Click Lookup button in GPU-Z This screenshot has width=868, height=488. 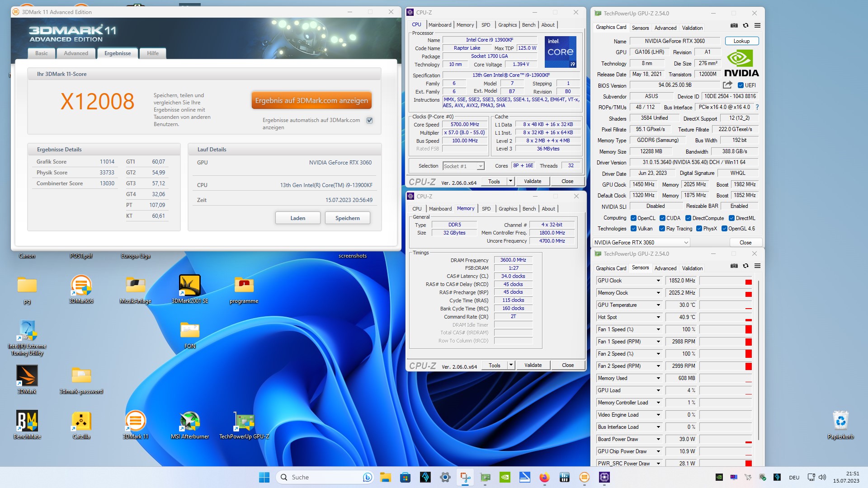(x=741, y=41)
